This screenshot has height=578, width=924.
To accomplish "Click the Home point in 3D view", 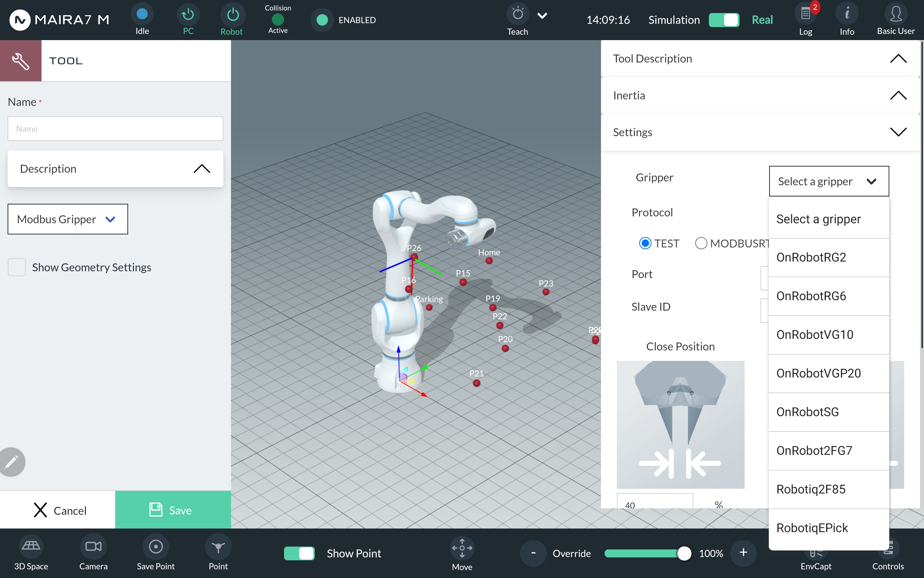I will [x=489, y=261].
